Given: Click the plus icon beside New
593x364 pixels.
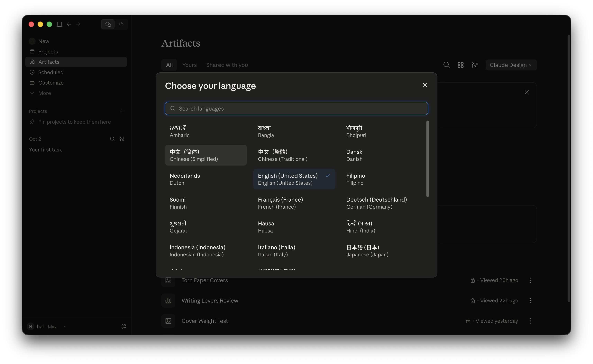Looking at the screenshot, I should pyautogui.click(x=32, y=41).
